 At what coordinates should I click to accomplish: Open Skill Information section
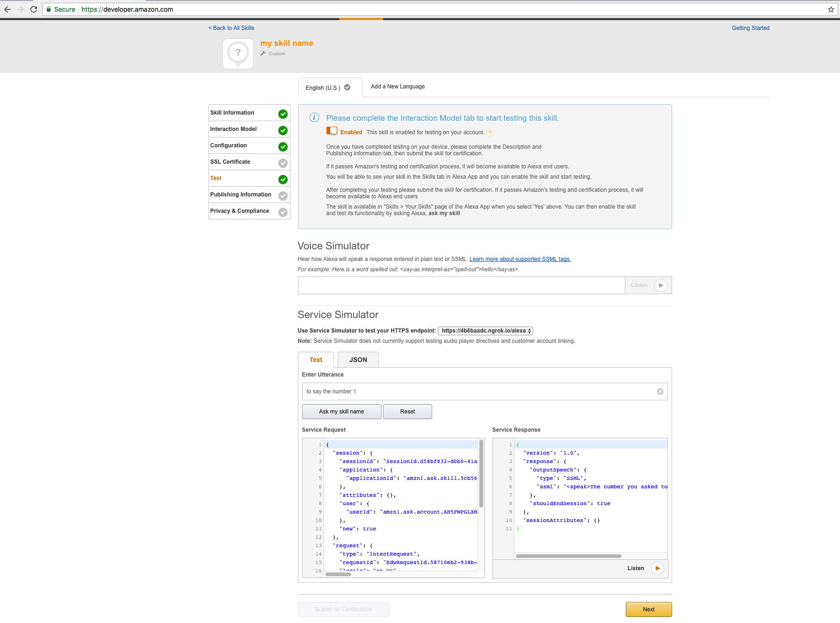click(x=249, y=113)
